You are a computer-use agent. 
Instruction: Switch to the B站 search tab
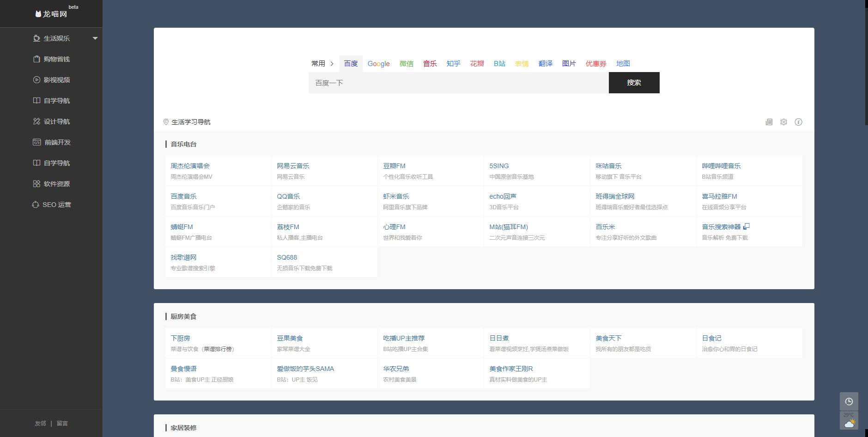[499, 64]
